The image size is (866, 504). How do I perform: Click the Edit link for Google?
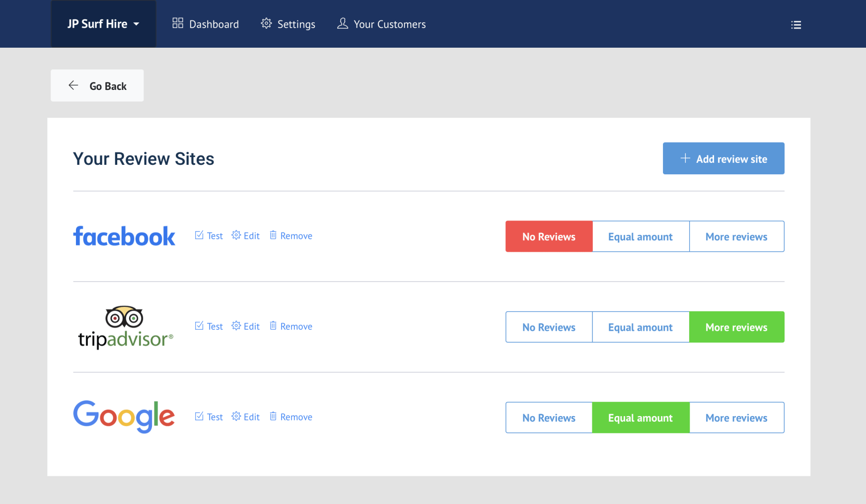coord(246,417)
